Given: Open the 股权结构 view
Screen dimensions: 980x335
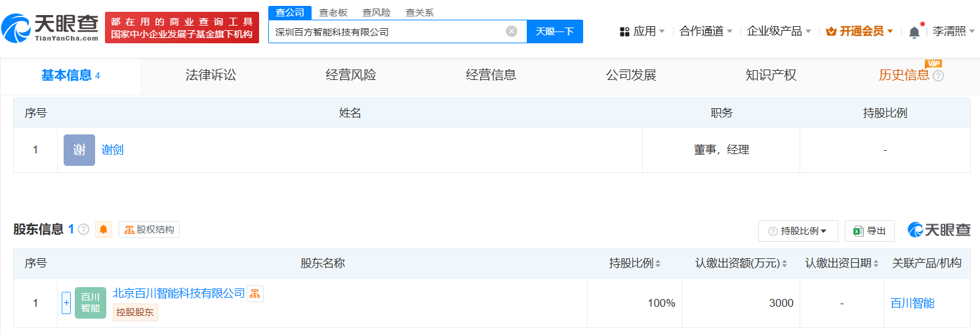Looking at the screenshot, I should point(150,229).
